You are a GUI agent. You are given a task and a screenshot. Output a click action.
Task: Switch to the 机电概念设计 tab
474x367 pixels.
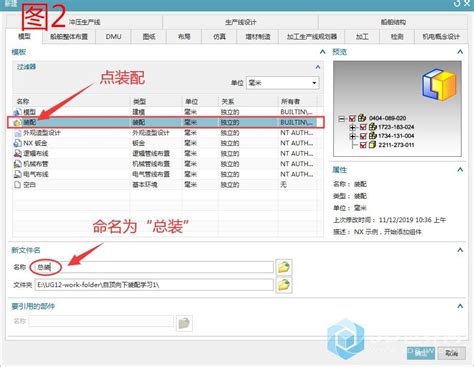(x=441, y=37)
